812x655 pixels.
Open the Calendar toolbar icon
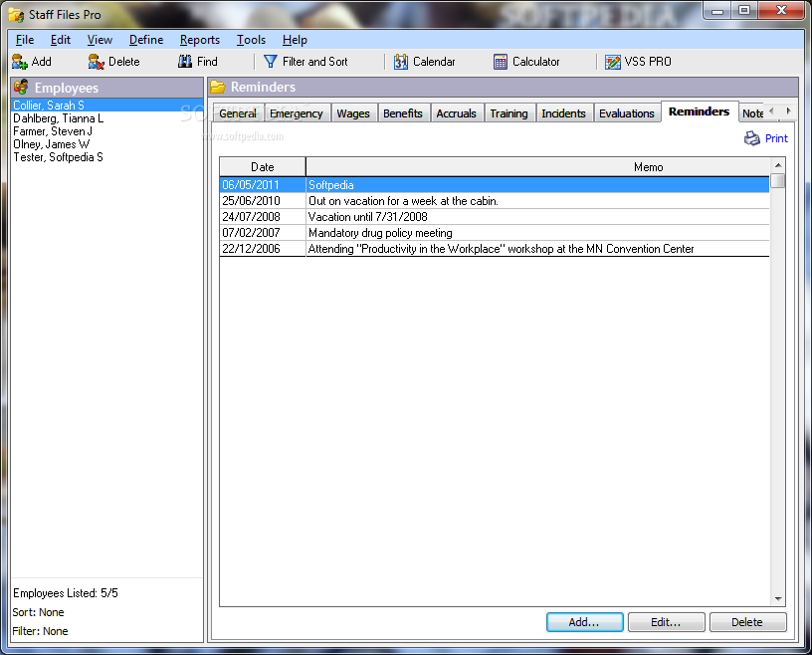coord(401,62)
